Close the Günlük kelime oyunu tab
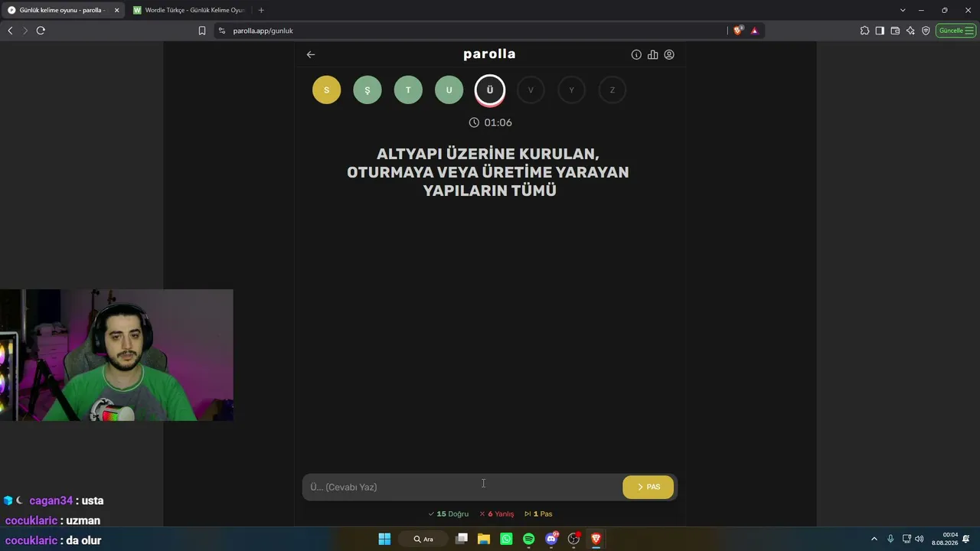The image size is (980, 551). (117, 10)
